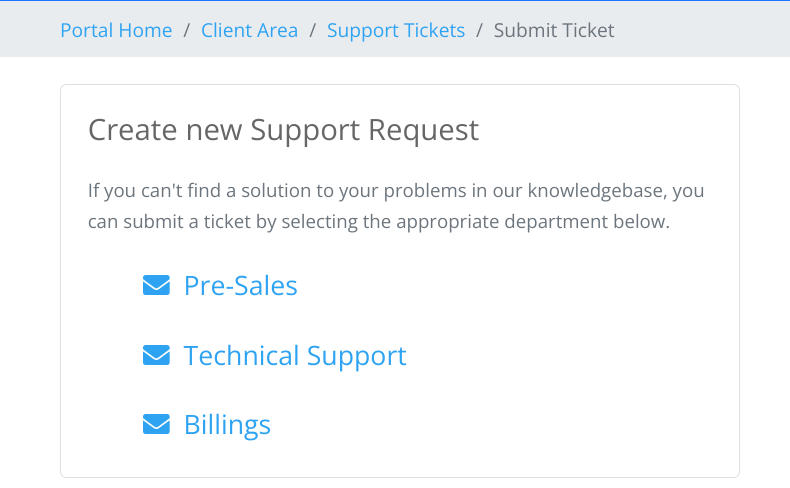The width and height of the screenshot is (790, 488).
Task: Click the envelope icon beside Billings
Action: click(156, 425)
